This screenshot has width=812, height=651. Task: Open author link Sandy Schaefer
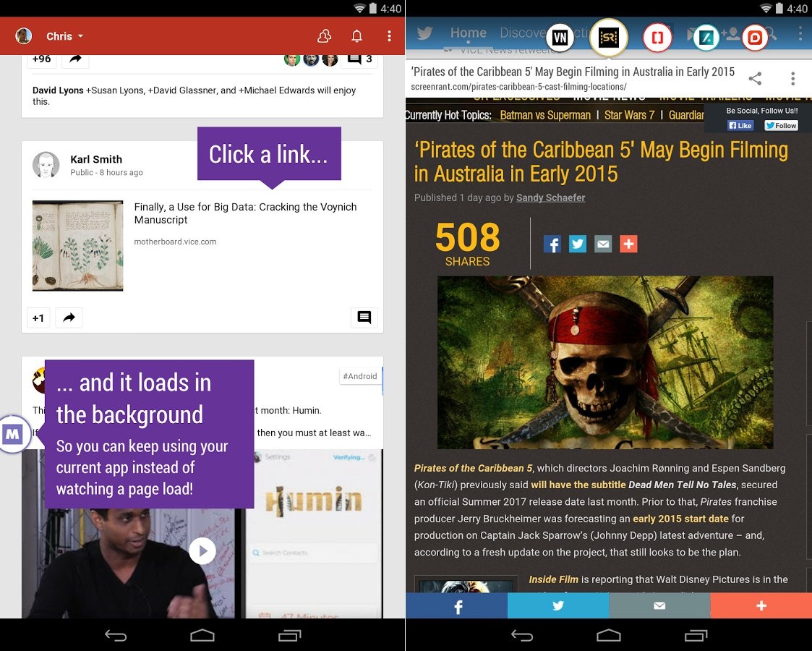[x=550, y=197]
